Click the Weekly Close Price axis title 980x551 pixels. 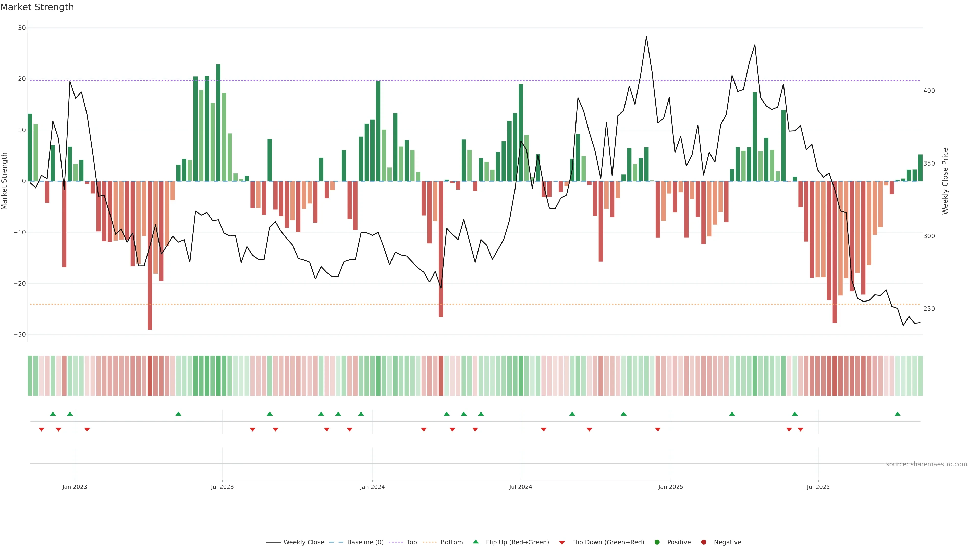(945, 181)
